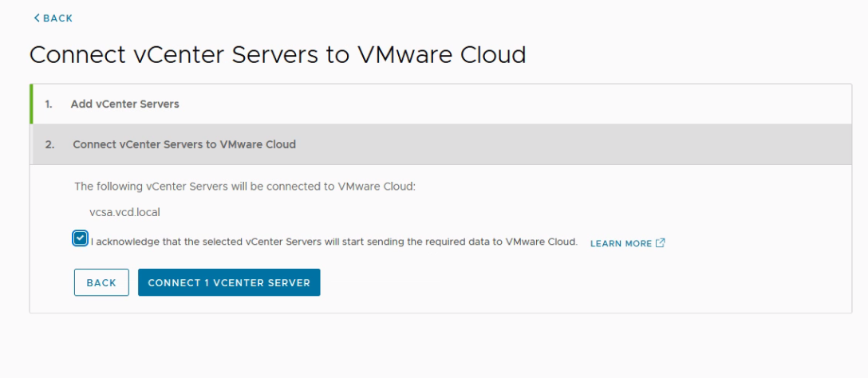Click empty space right of Add vCenter Servers
Image resolution: width=868 pixels, height=378 pixels.
(519, 104)
